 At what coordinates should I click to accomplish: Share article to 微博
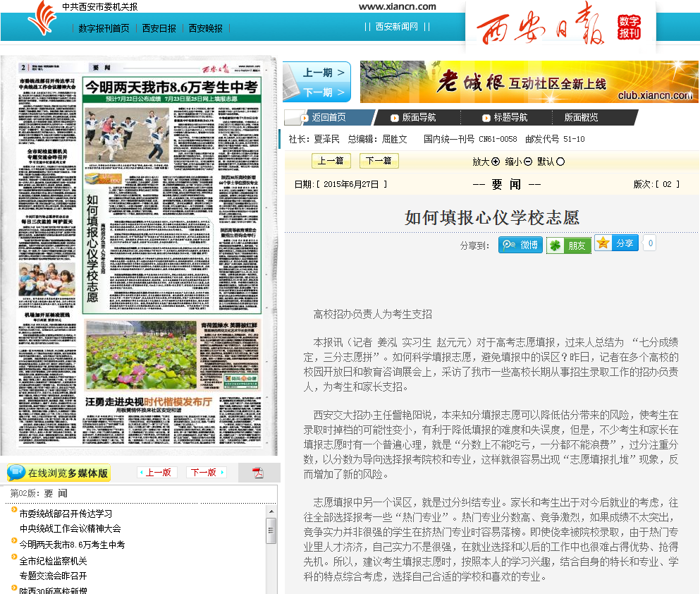pyautogui.click(x=520, y=245)
